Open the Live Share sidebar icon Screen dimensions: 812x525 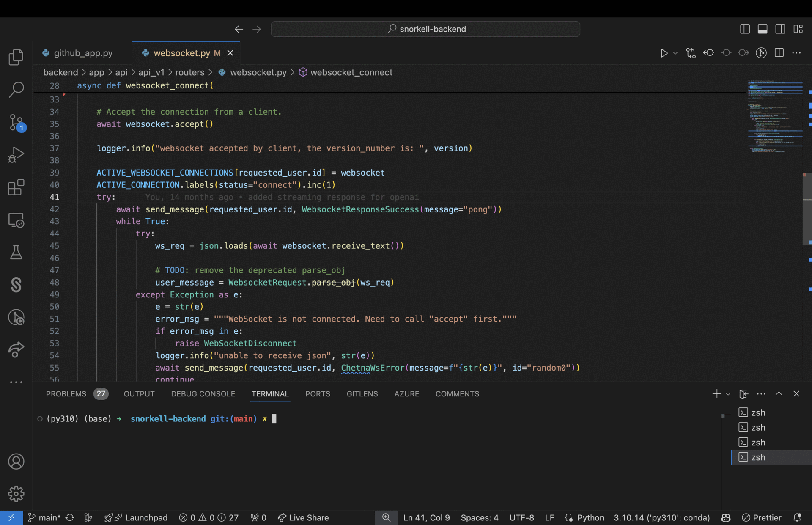pyautogui.click(x=16, y=350)
